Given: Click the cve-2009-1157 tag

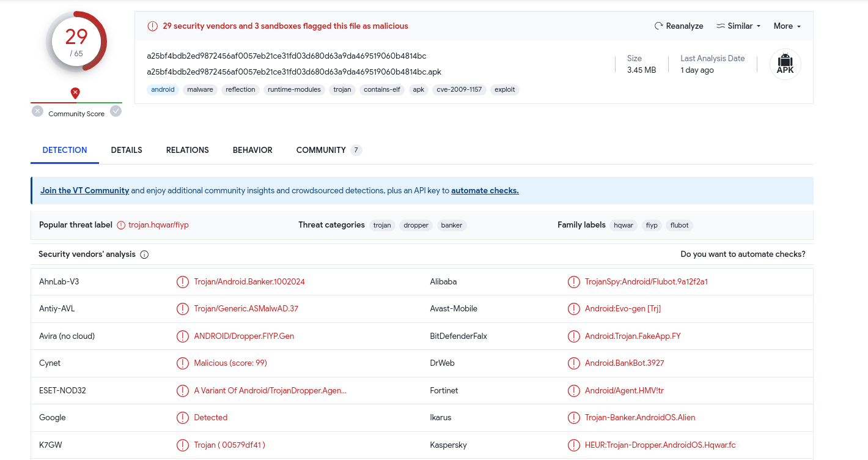Looking at the screenshot, I should coord(459,90).
